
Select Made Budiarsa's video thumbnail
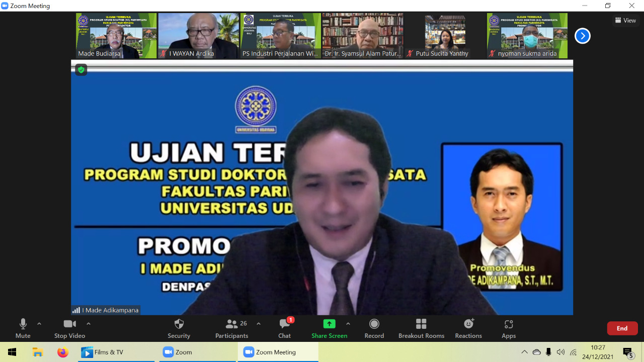point(116,36)
